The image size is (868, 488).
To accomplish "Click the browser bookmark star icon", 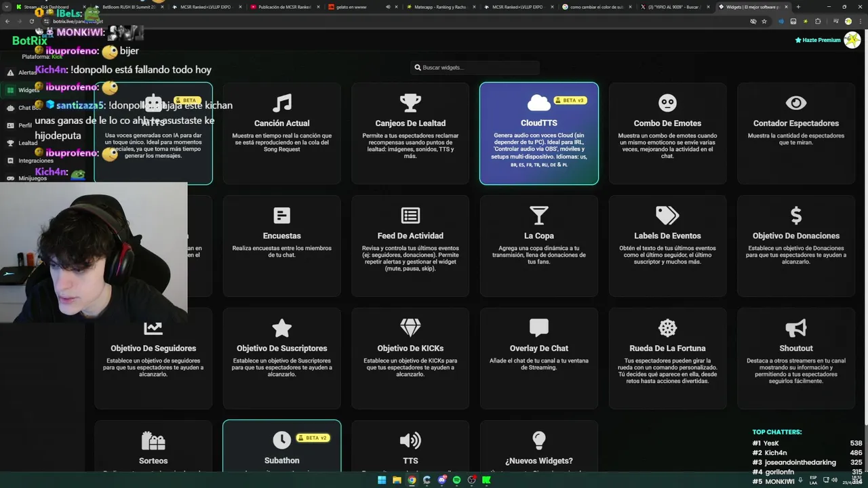I will (764, 21).
